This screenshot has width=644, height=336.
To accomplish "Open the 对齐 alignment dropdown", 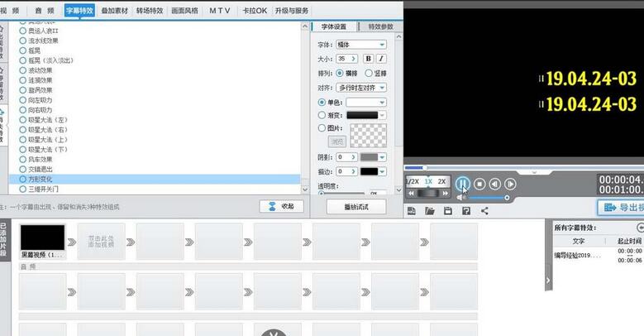I will tap(361, 88).
